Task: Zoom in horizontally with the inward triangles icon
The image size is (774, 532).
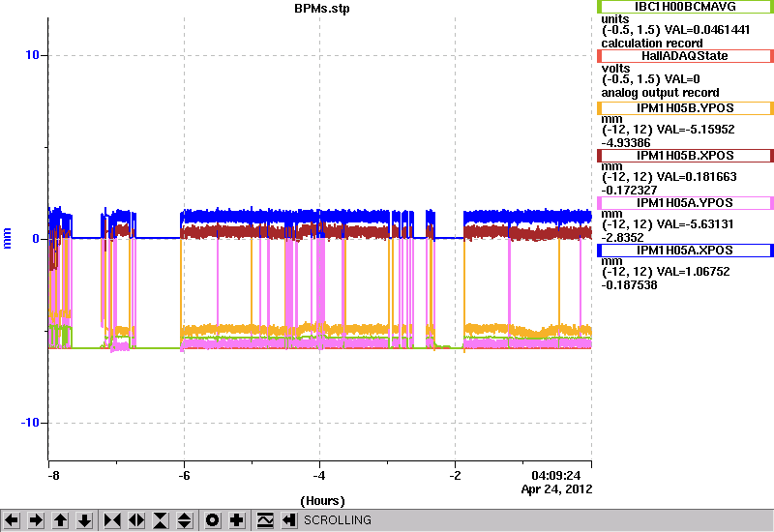Action: click(112, 520)
